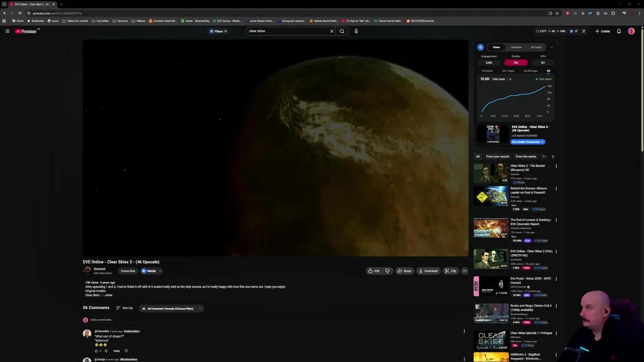
Task: Click the 'Add a comment...' field
Action: [101, 320]
